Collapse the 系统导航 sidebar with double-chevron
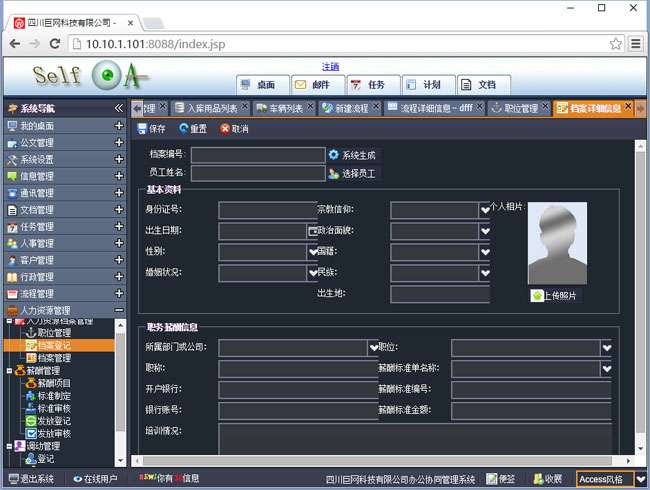The height and width of the screenshot is (490, 650). pos(118,108)
